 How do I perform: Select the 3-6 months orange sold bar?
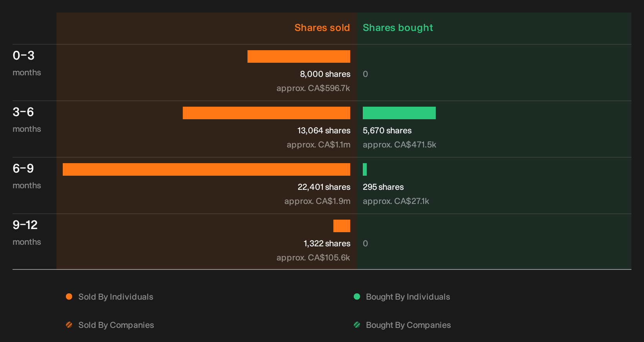(266, 113)
